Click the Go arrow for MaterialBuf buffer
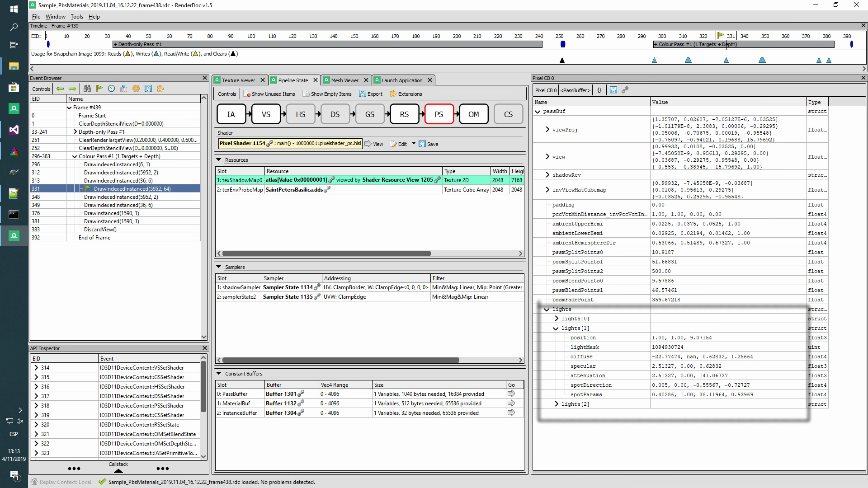Viewport: 868px width, 488px height. click(x=512, y=403)
